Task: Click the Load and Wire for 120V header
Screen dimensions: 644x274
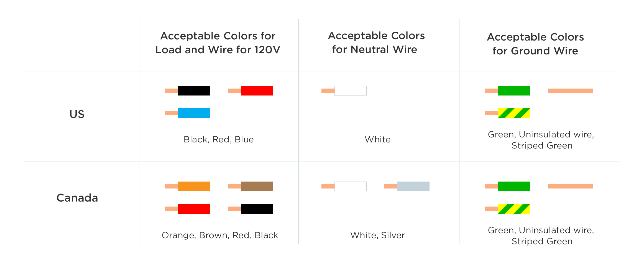Action: pyautogui.click(x=218, y=43)
